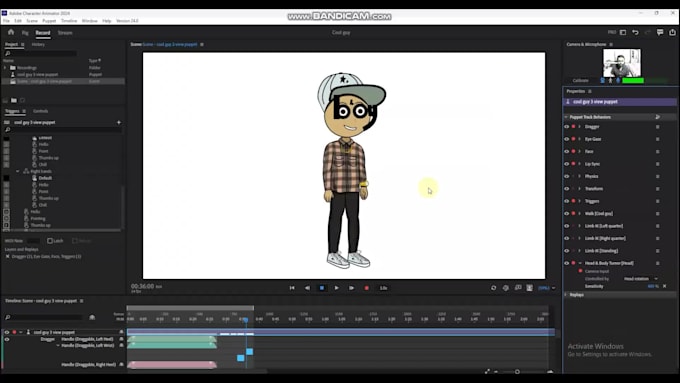The height and width of the screenshot is (383, 680).
Task: Open Puppet Track Behaviors add icon
Action: click(657, 117)
